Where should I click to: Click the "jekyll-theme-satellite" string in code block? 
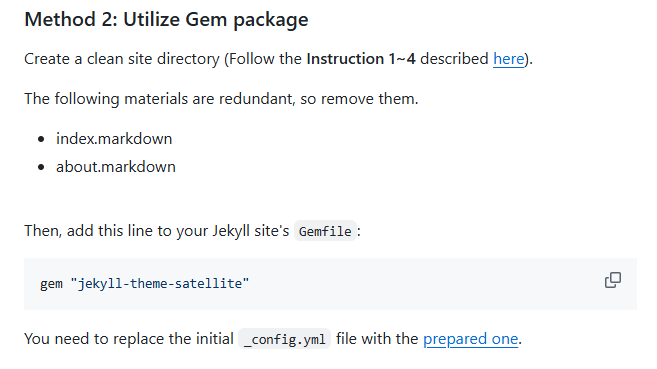160,284
